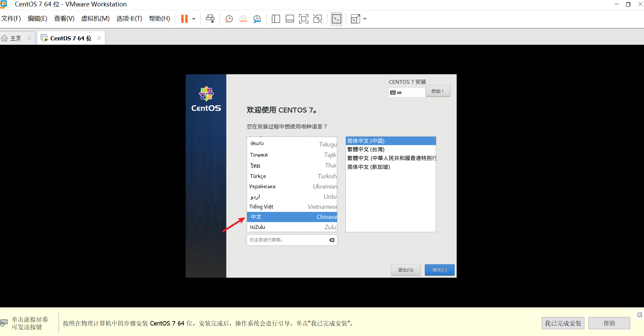Open the 选项卡(T) menu
The image size is (644, 336).
pyautogui.click(x=129, y=19)
